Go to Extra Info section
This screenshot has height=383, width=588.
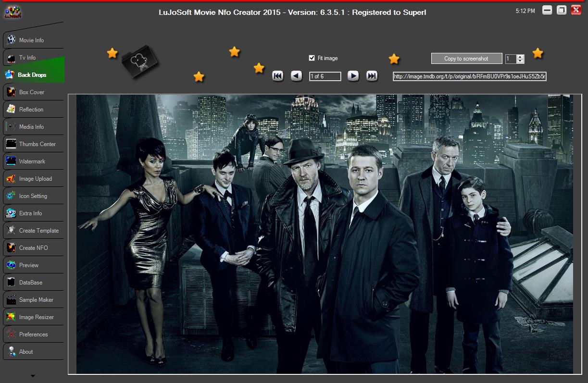(33, 213)
